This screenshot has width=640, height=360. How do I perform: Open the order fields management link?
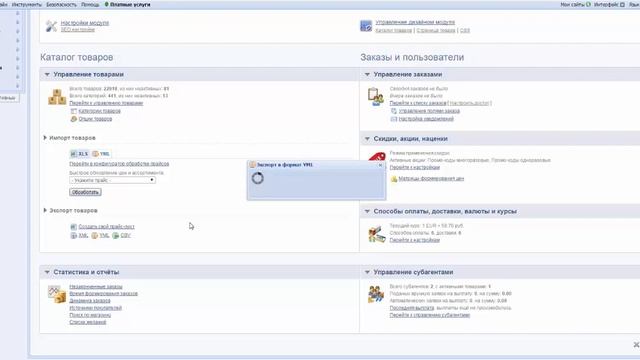(429, 111)
